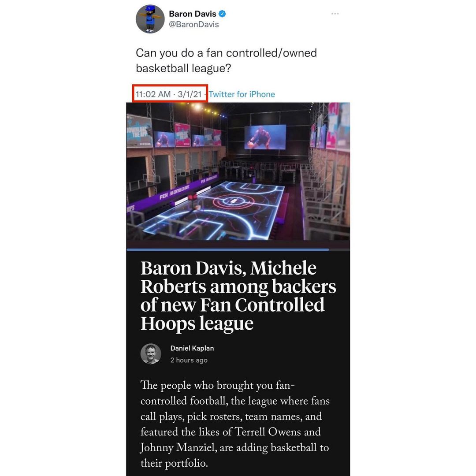Open the Daniel Kaplan author name
The width and height of the screenshot is (476, 476).
[192, 348]
